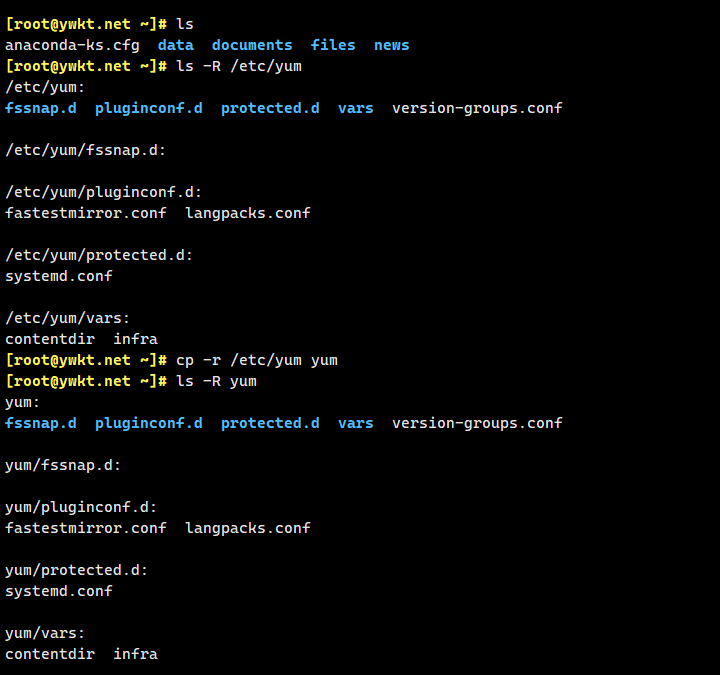The height and width of the screenshot is (675, 720).
Task: Click fastestmirror.conf under /etc/yum/pluginconf.d
Action: point(85,213)
